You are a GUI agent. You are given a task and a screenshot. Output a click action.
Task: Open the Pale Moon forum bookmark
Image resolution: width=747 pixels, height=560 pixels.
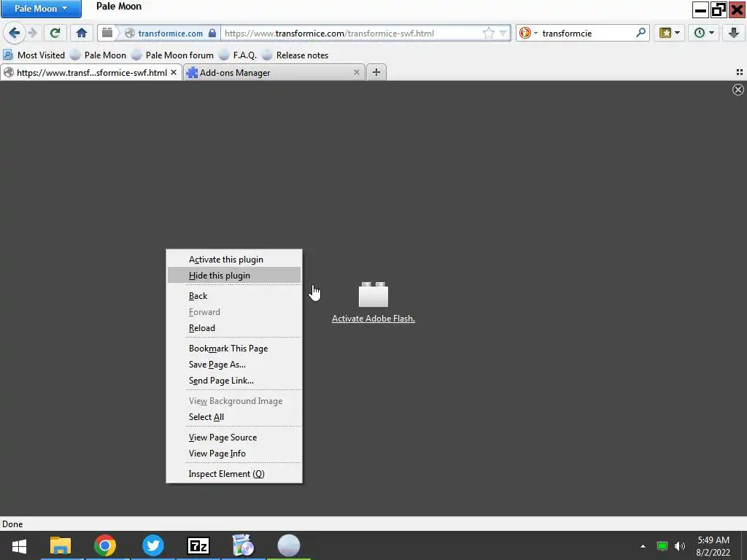pos(173,55)
